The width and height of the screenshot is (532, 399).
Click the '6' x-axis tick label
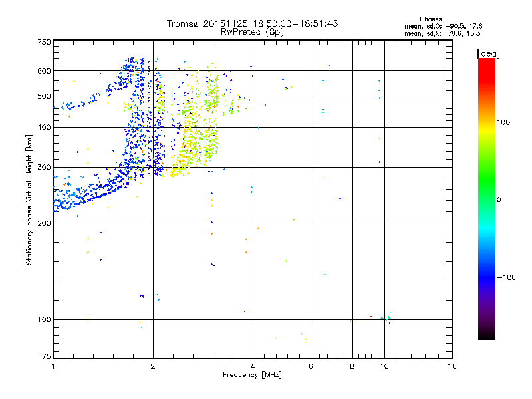pos(311,366)
